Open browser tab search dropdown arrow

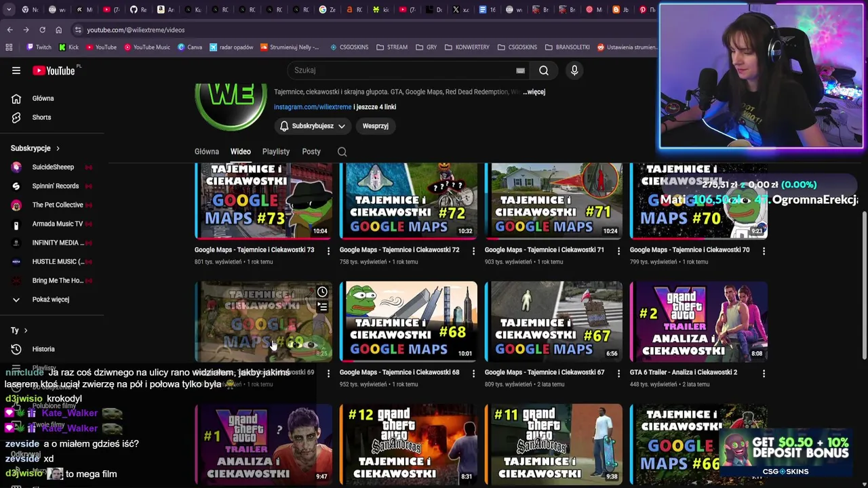[x=9, y=9]
